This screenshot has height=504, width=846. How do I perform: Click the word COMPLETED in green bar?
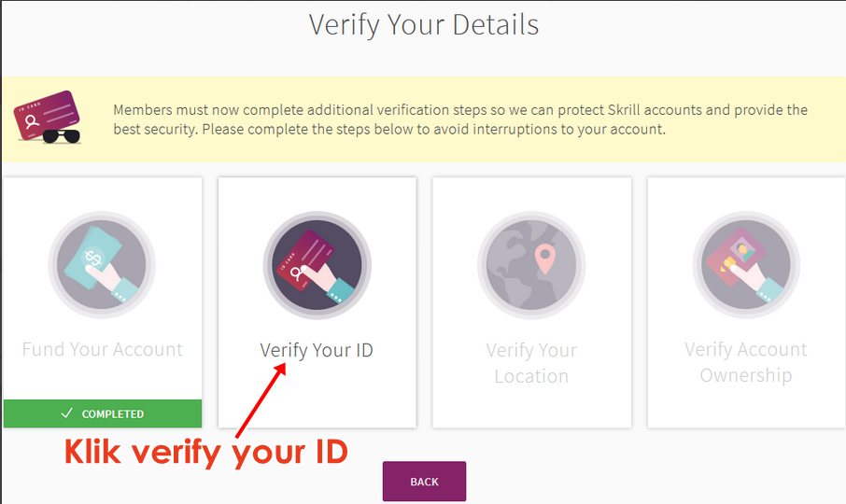(113, 413)
